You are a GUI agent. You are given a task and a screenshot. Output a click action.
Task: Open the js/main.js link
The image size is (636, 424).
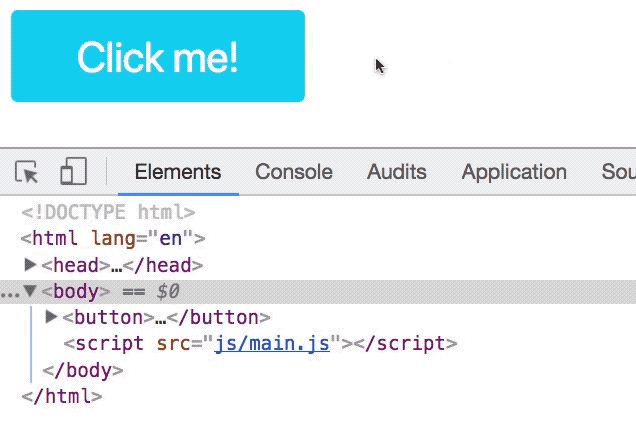tap(274, 344)
